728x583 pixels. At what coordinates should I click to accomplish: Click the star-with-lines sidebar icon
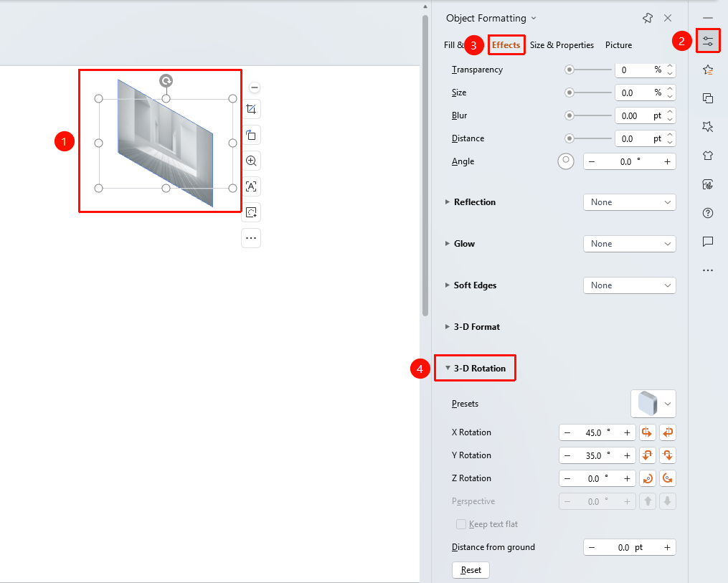(708, 70)
